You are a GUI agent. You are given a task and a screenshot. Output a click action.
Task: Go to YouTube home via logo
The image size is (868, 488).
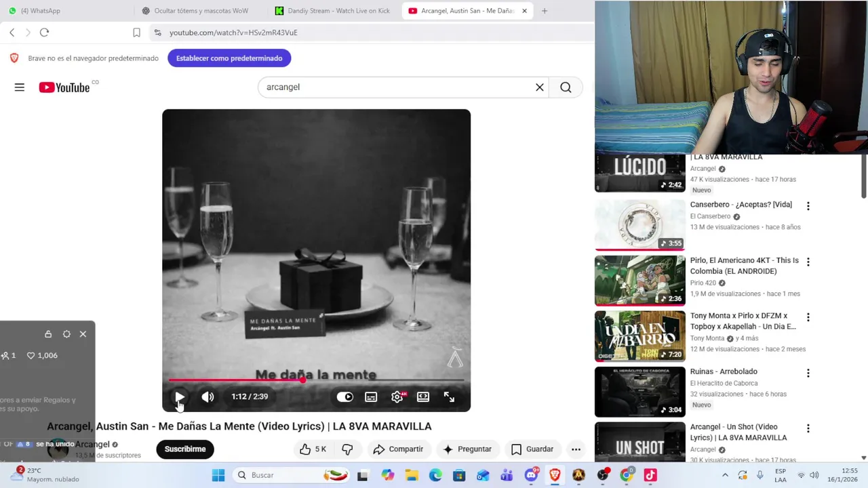click(64, 87)
